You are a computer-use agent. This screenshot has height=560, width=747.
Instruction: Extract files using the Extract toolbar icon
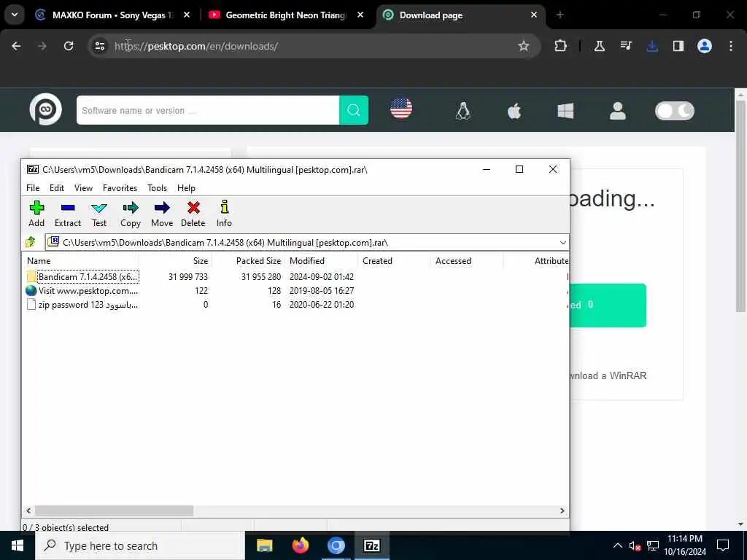click(68, 214)
